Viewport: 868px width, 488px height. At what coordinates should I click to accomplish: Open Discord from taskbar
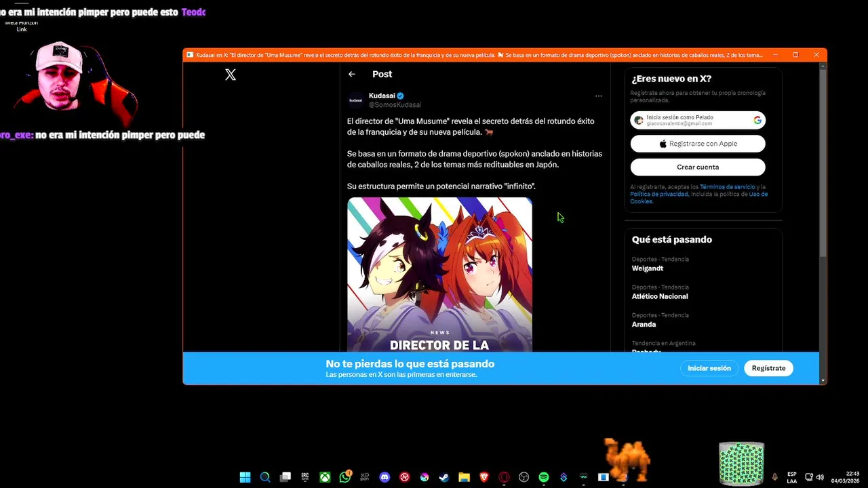[x=385, y=477]
